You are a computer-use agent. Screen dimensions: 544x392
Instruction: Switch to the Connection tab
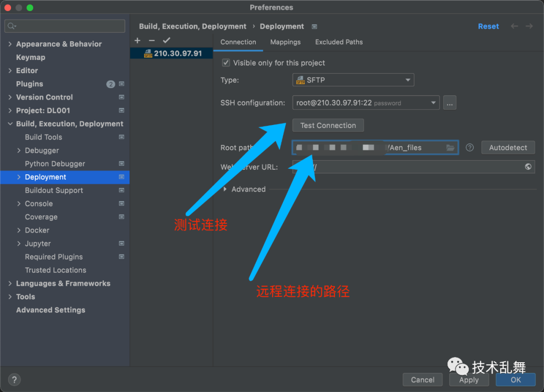238,42
